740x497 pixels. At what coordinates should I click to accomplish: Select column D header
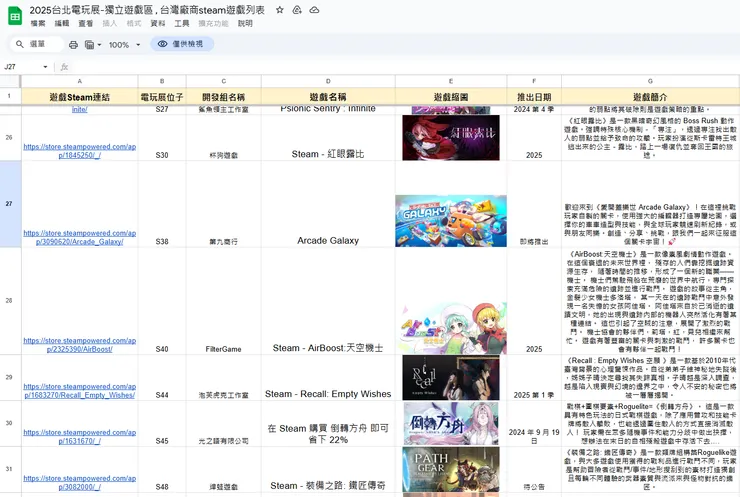coord(328,81)
